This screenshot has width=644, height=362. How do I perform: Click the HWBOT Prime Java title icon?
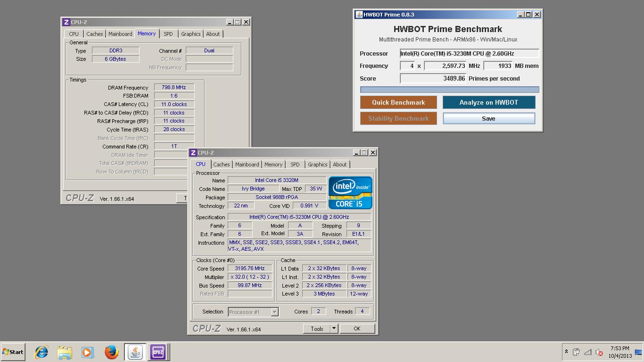coord(359,15)
